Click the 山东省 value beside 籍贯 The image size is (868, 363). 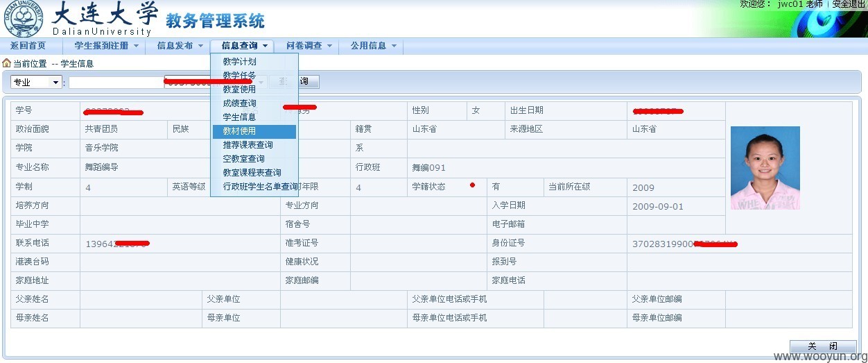tap(425, 129)
